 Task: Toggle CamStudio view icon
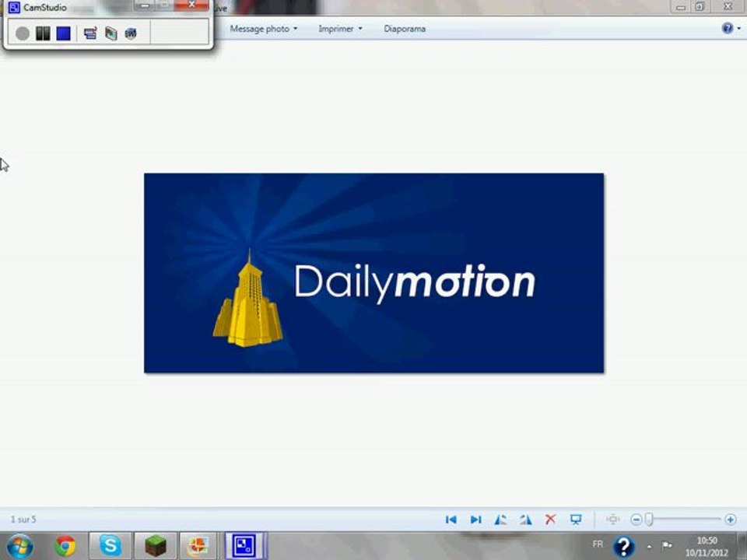[90, 33]
